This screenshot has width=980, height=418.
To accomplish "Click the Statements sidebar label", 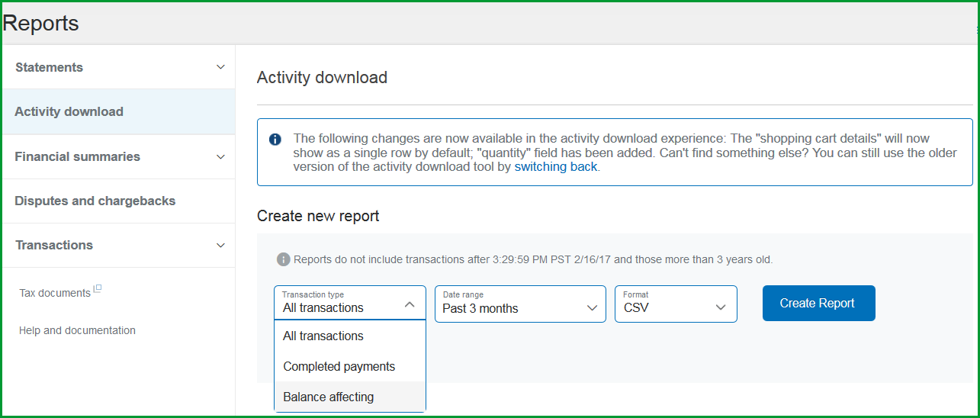I will coord(49,67).
